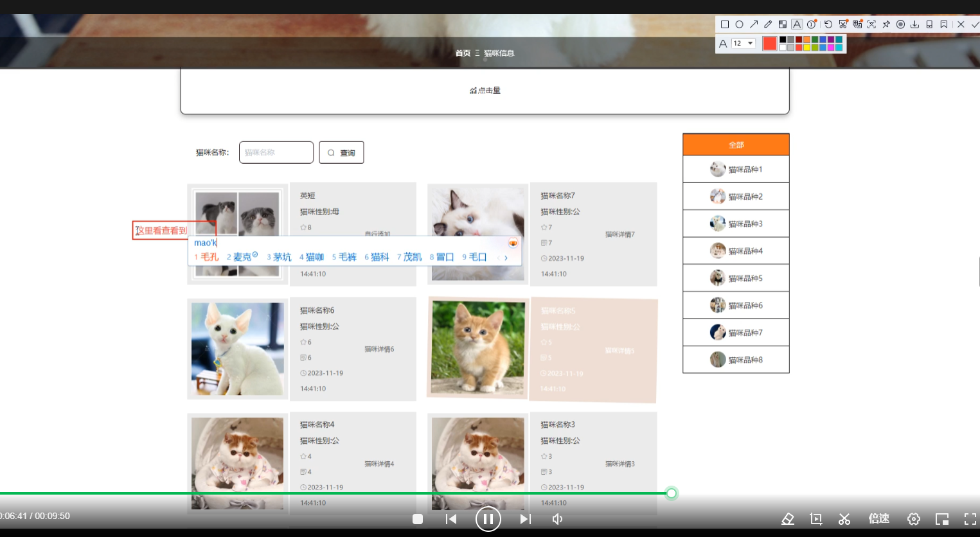Click the bookmark icon in screenshot toolbar
The height and width of the screenshot is (537, 980).
(944, 24)
